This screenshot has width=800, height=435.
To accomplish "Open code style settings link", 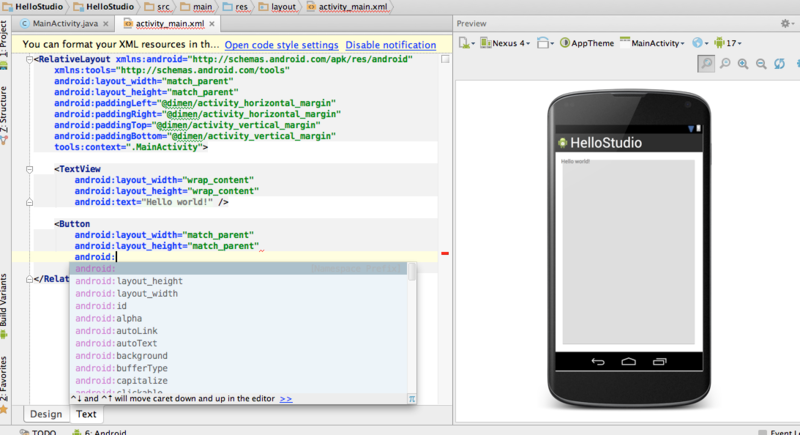I will [x=282, y=45].
